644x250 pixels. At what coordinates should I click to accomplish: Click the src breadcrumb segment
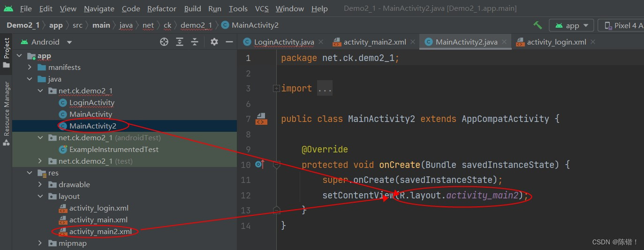(77, 25)
